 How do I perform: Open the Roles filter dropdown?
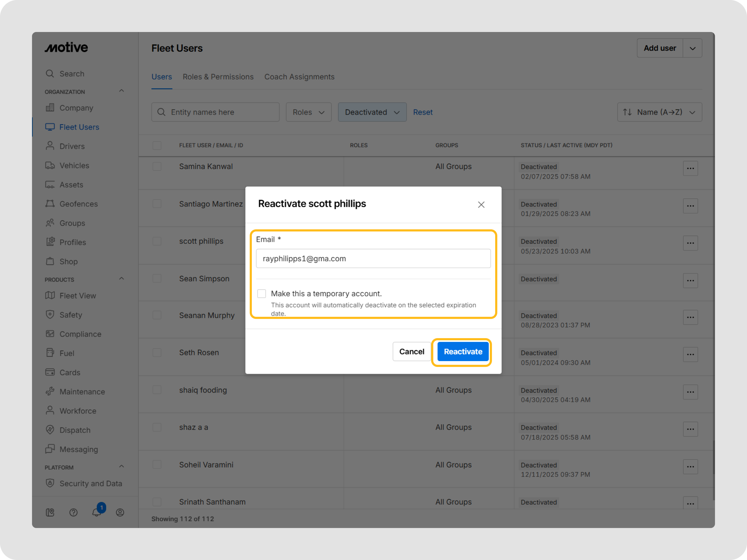tap(308, 112)
